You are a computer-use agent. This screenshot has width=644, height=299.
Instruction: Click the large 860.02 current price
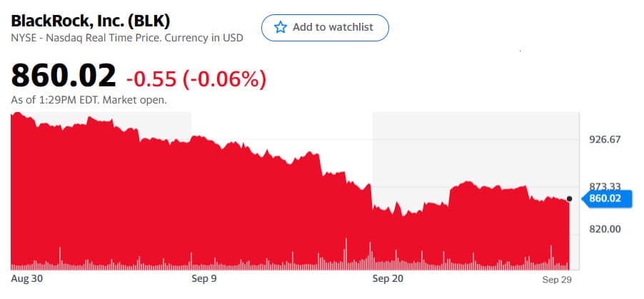point(64,75)
